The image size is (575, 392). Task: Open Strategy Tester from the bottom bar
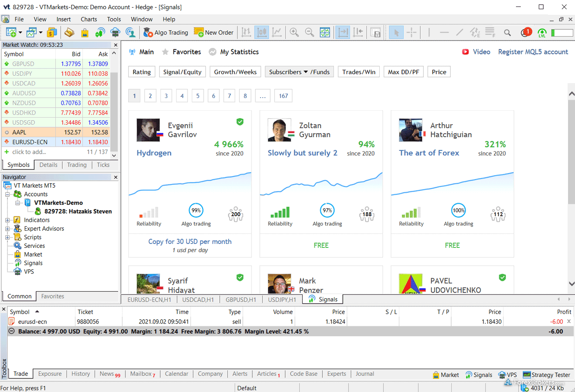[x=546, y=375]
